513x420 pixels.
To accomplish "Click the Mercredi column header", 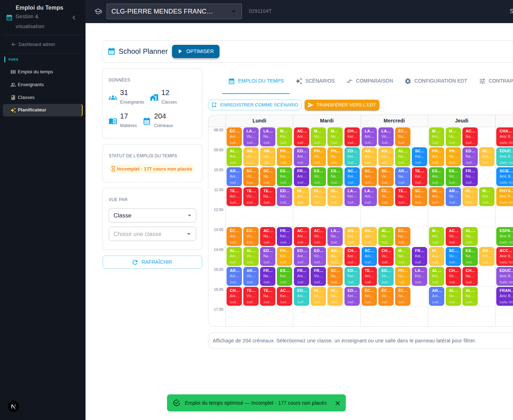I will (x=394, y=121).
